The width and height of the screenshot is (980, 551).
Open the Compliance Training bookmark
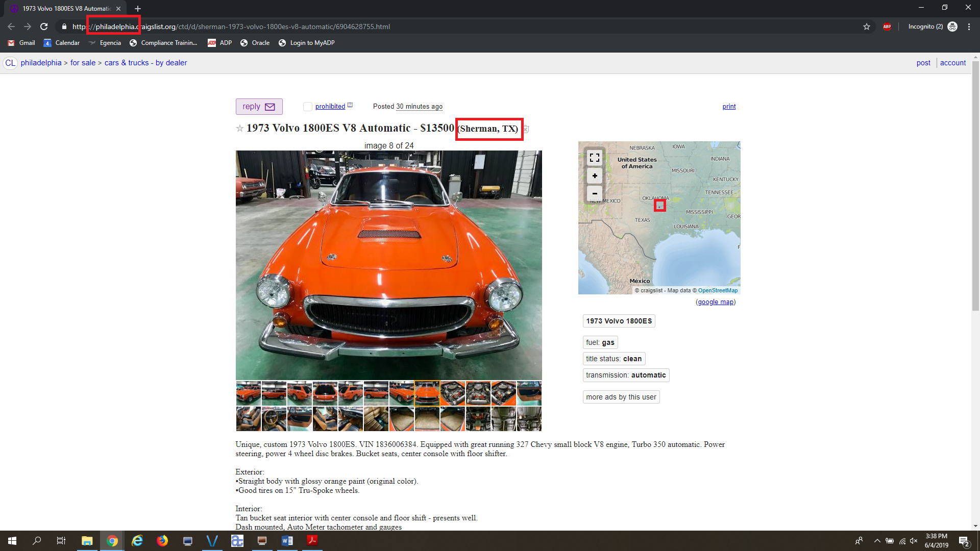[163, 43]
